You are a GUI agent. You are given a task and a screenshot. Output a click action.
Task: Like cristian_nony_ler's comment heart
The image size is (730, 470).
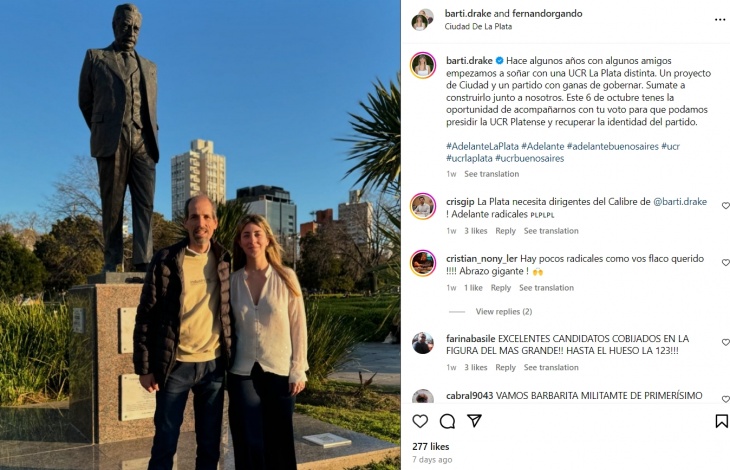coord(725,262)
